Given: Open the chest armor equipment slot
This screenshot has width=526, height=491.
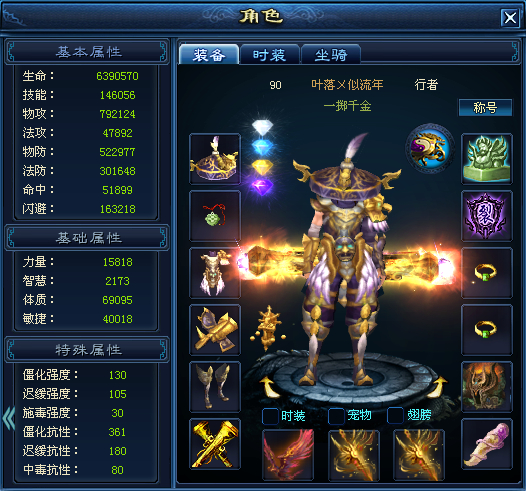Looking at the screenshot, I should tap(215, 273).
